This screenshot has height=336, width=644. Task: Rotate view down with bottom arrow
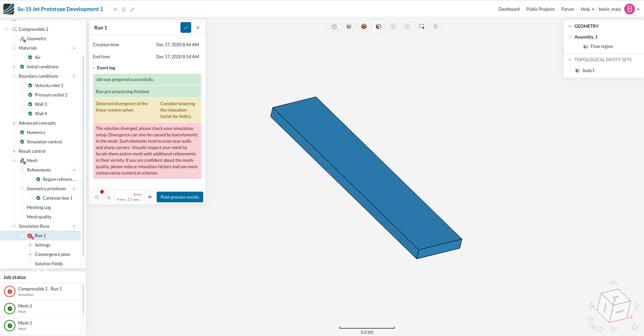[614, 330]
